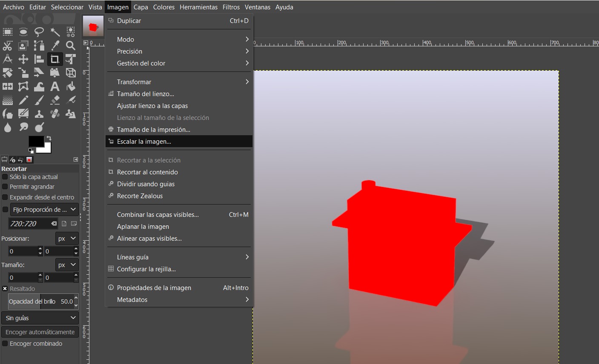Select the Bucket Fill tool
This screenshot has height=364, width=599.
[x=71, y=86]
